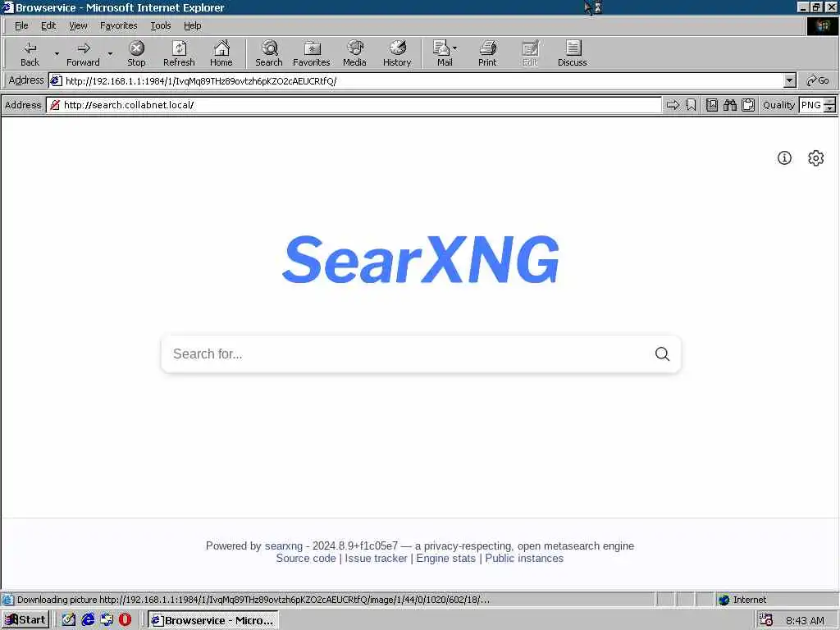Open the Browservice clipboard icon
840x630 pixels.
pos(748,105)
